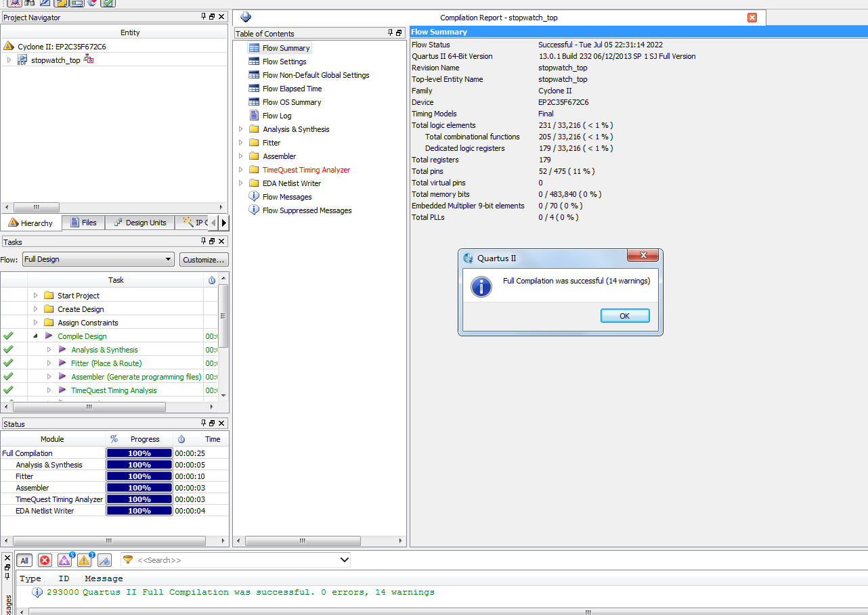Viewport: 868px width, 615px height.
Task: Click the Flow Summary table icon
Action: click(x=254, y=48)
